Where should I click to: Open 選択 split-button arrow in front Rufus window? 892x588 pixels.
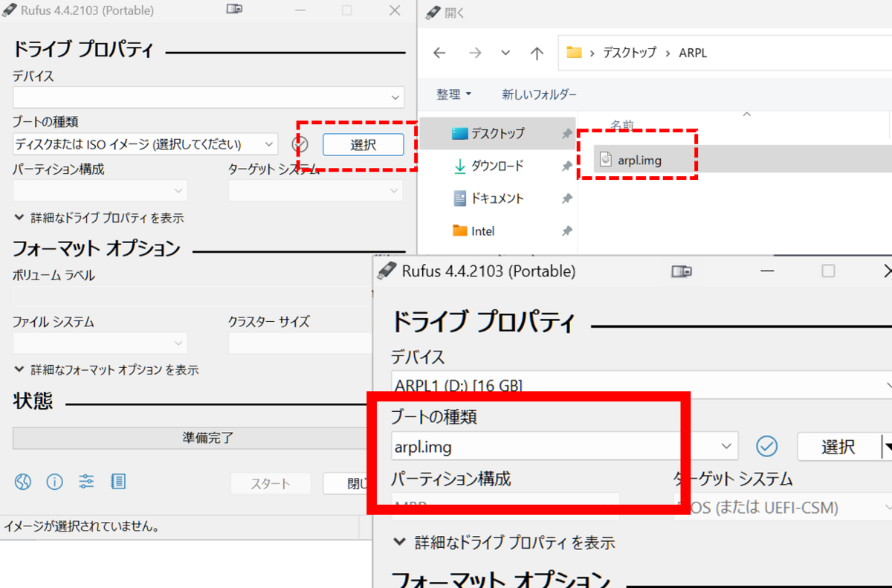click(x=886, y=447)
